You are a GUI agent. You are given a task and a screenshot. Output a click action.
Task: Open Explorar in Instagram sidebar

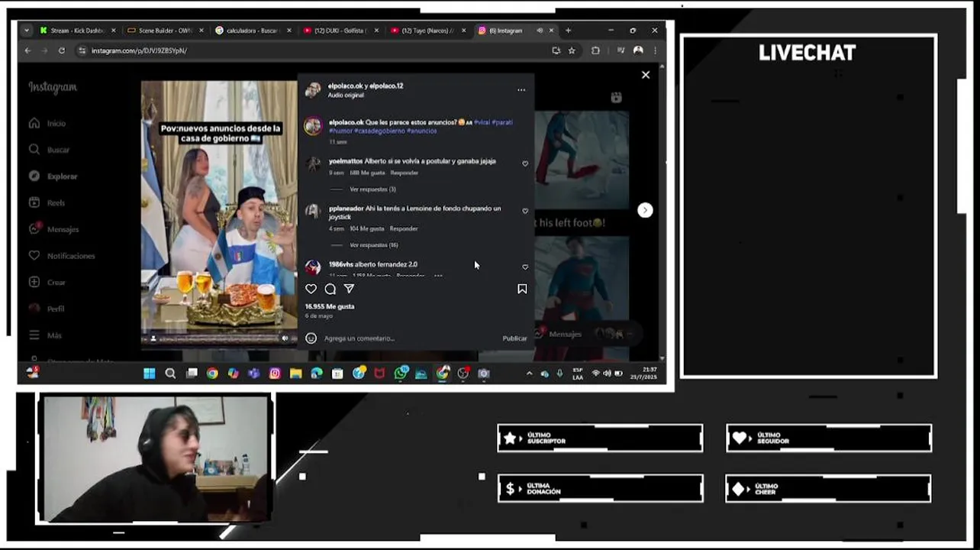pos(53,176)
